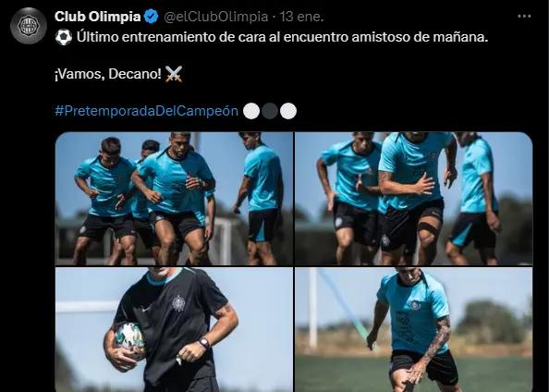The image size is (549, 392).
Task: Open top-right photo of running players
Action: pyautogui.click(x=414, y=198)
